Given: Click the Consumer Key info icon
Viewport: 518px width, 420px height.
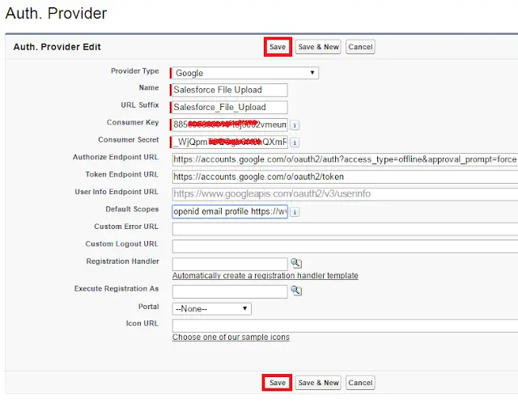Looking at the screenshot, I should (295, 125).
